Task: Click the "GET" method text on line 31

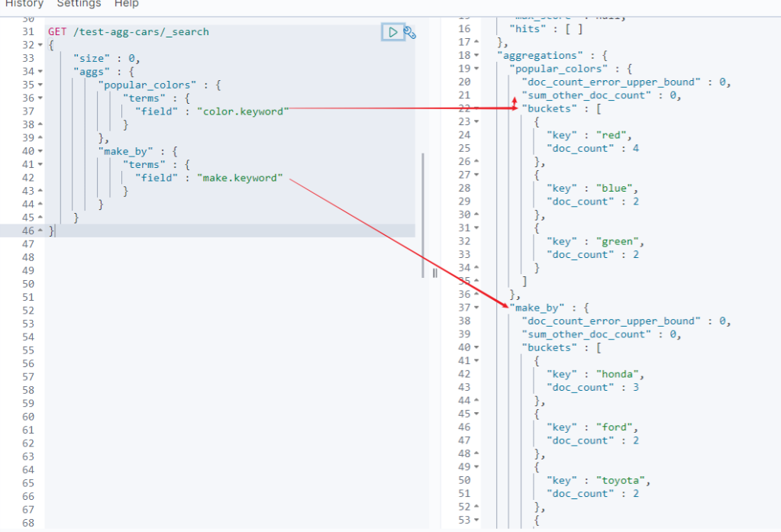Action: click(x=57, y=32)
